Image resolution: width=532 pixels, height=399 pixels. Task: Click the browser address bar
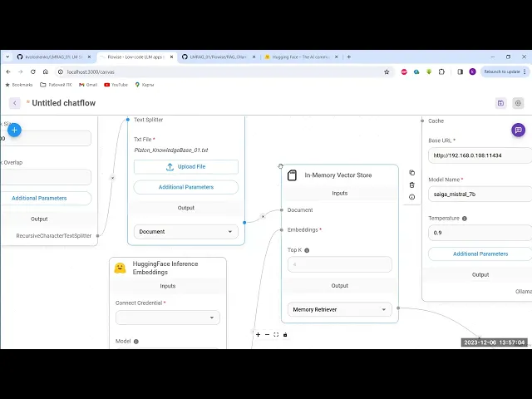point(224,71)
